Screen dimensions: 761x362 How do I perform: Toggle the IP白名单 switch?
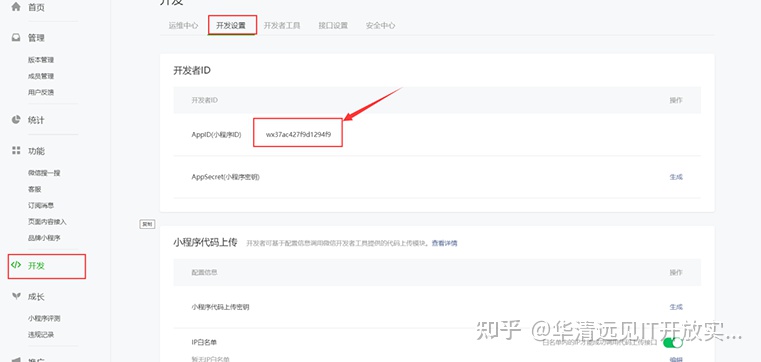click(672, 343)
